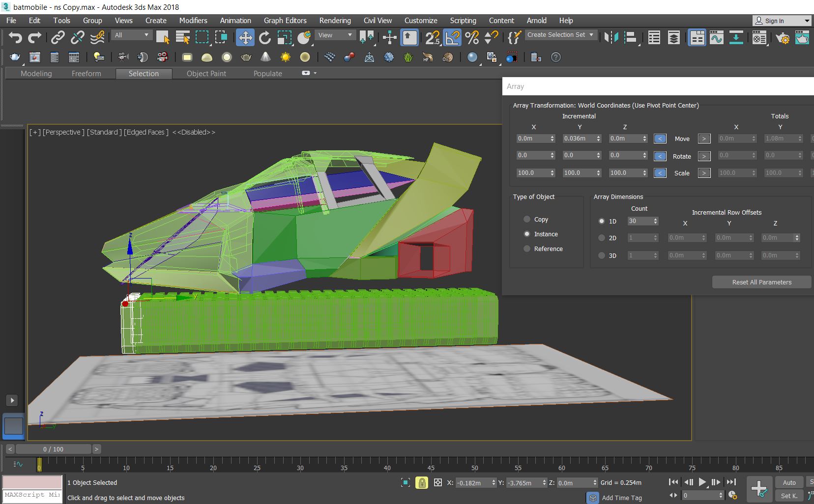
Task: Click the Scale right arrow button
Action: [x=704, y=173]
